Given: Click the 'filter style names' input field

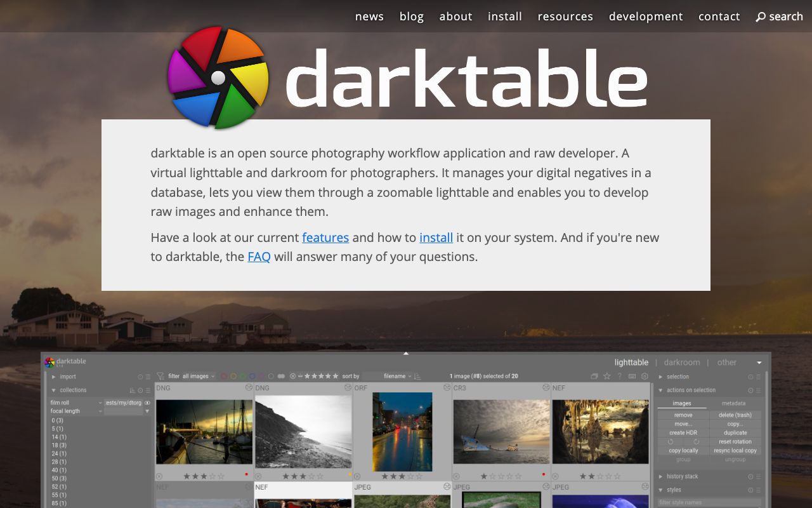Looking at the screenshot, I should (709, 503).
